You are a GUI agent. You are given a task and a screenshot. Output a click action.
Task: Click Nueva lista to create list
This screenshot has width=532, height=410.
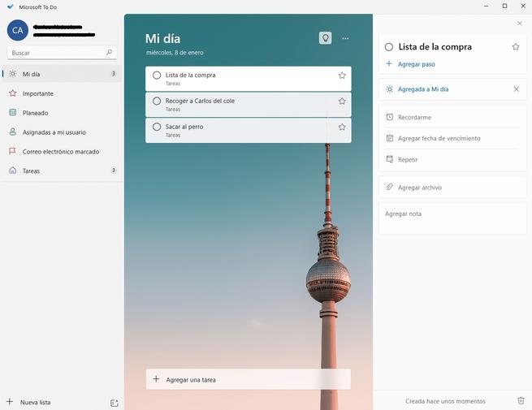(x=36, y=402)
